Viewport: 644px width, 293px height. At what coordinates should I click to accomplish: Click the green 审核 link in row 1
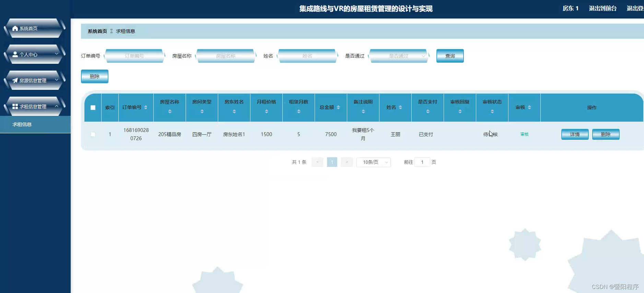tap(525, 134)
